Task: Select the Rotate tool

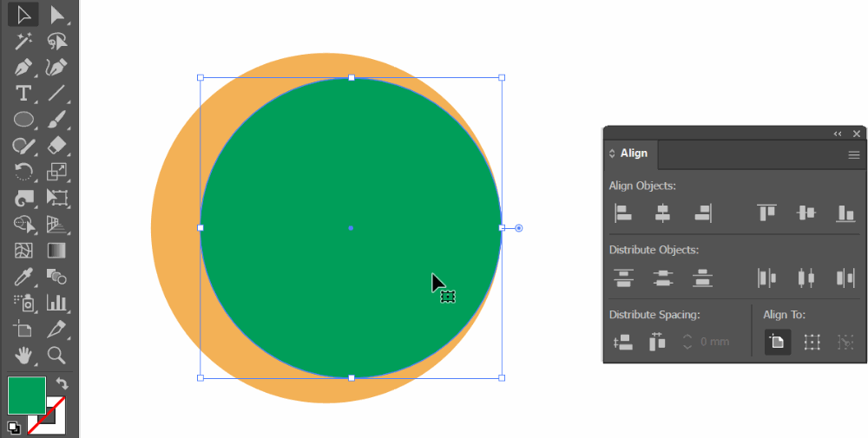Action: point(23,172)
